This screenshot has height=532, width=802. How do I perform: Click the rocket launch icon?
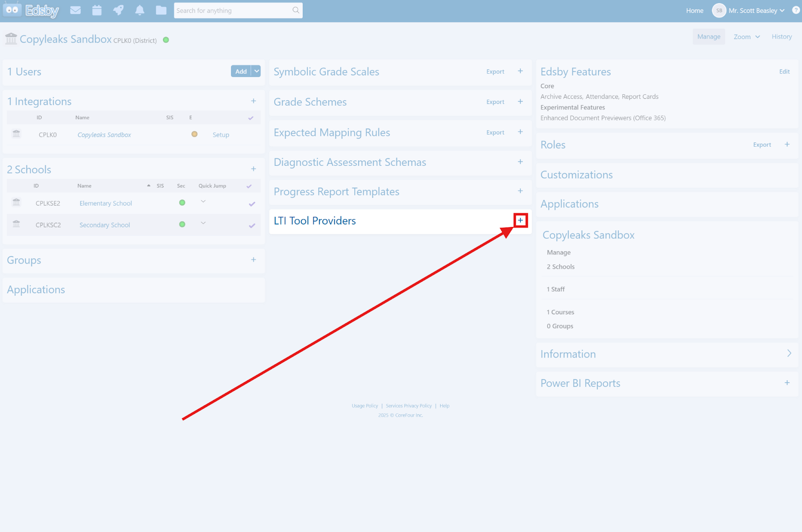click(118, 10)
